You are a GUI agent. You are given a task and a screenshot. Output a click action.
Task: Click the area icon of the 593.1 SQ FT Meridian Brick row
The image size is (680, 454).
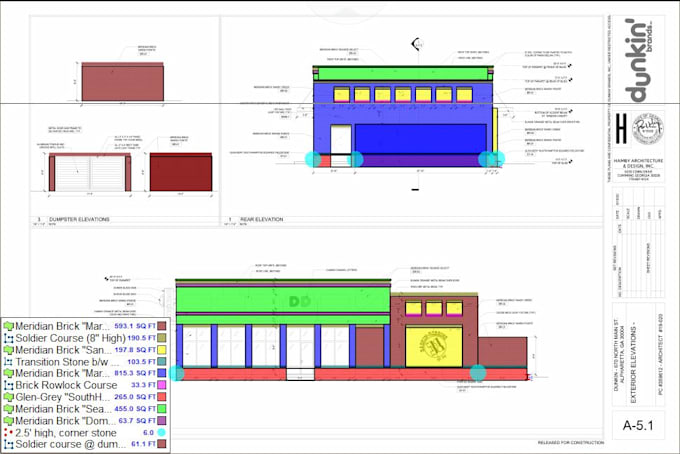point(8,326)
